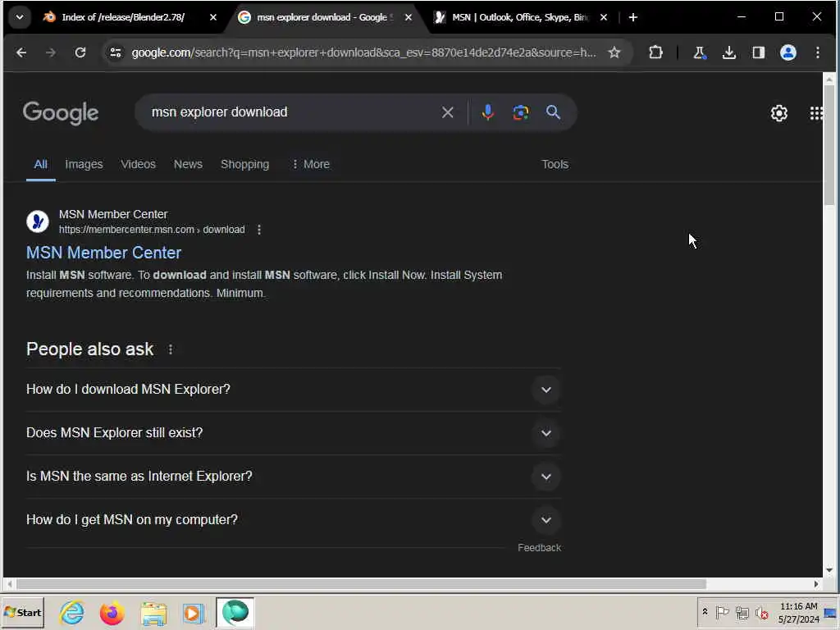Search by image with Google Lens icon
The height and width of the screenshot is (630, 840).
[521, 112]
